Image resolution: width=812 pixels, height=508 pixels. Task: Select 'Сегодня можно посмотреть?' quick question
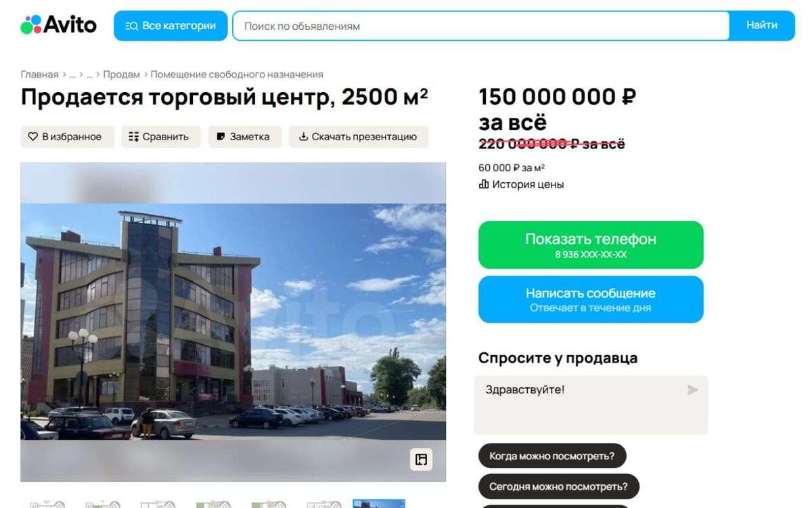coord(559,486)
